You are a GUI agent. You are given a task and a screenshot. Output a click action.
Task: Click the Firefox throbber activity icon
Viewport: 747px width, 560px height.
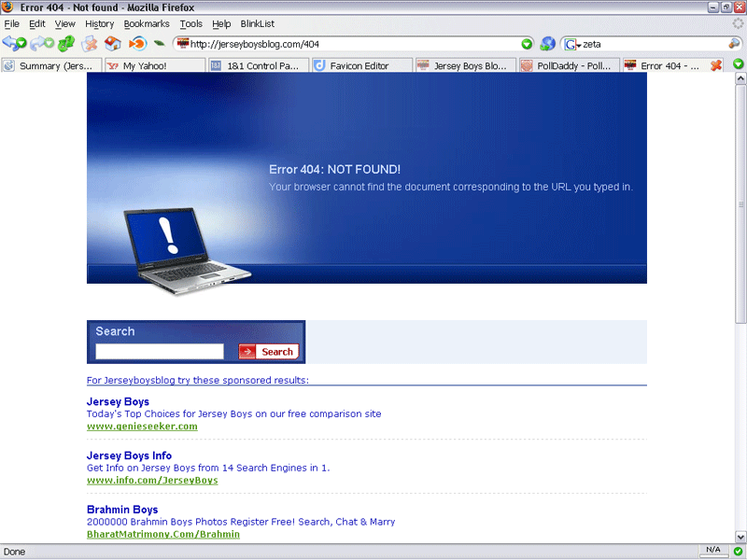[x=738, y=23]
